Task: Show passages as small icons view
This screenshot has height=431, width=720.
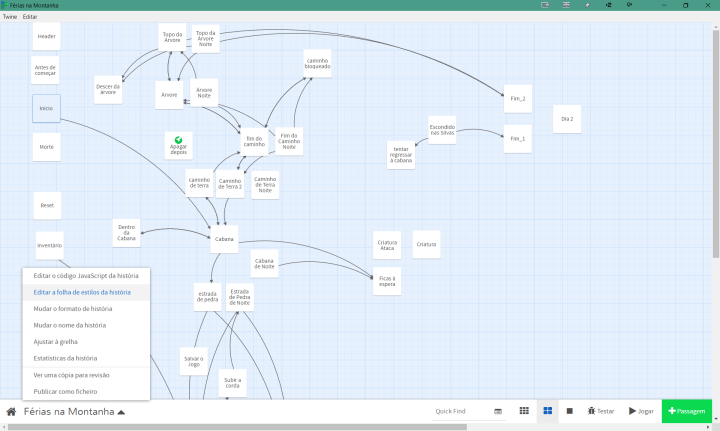Action: (x=524, y=411)
